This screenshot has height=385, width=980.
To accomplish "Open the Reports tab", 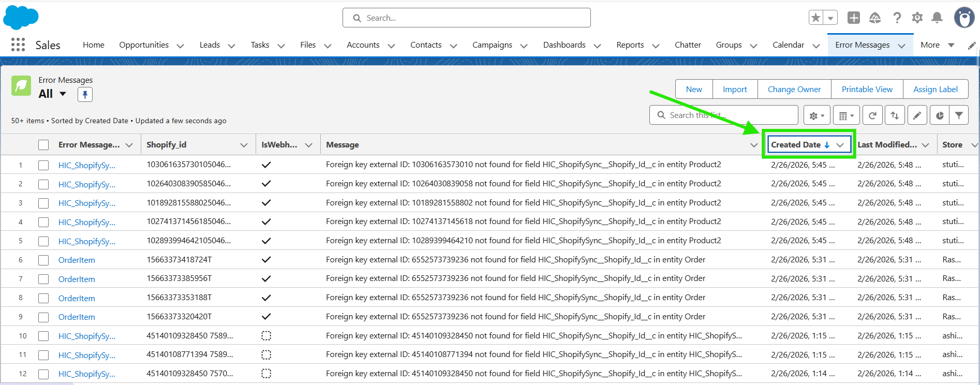I will click(630, 45).
